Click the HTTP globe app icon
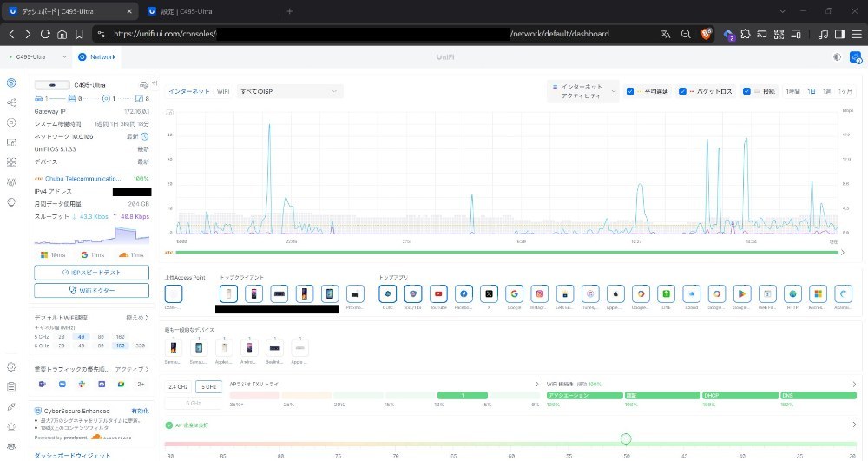868x461 pixels. 792,293
